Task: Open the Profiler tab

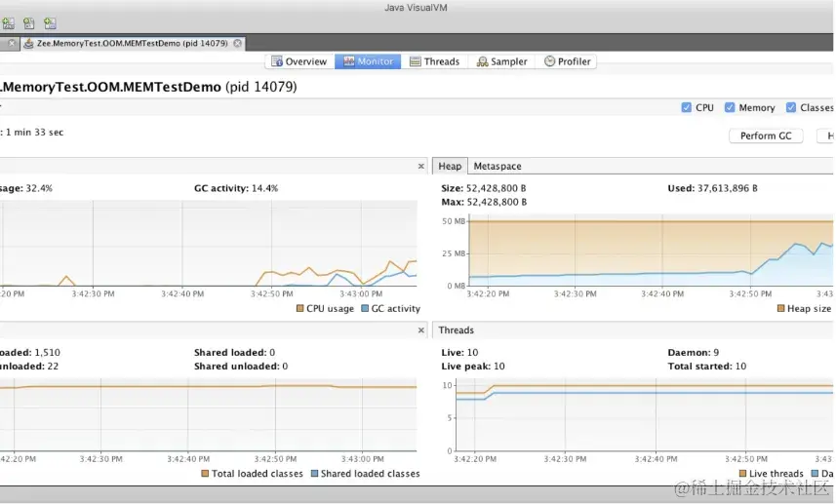Action: coord(568,61)
